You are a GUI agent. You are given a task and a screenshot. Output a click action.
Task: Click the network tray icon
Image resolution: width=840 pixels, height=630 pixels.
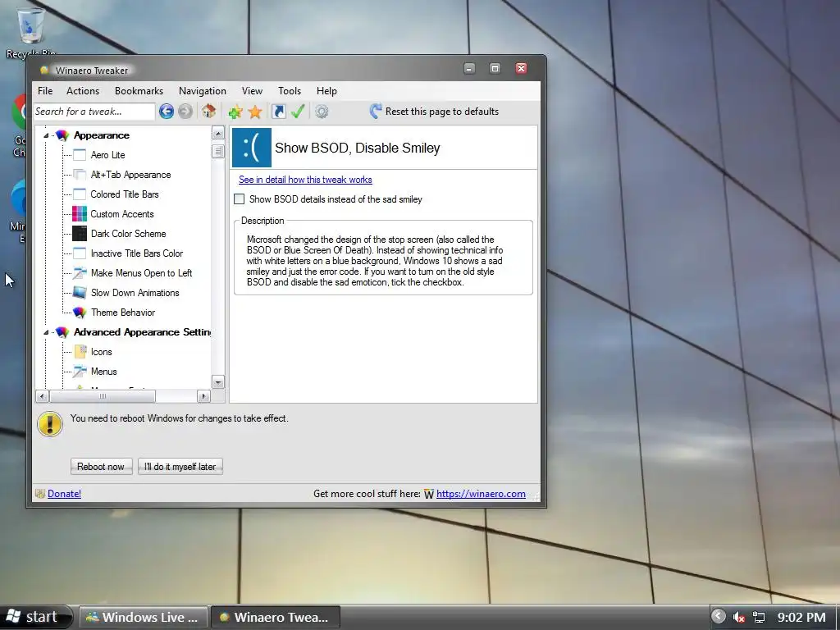(759, 617)
